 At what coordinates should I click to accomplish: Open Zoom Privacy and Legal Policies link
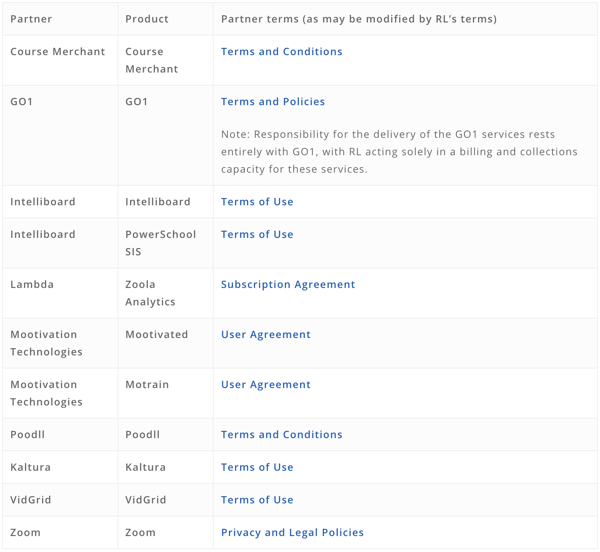pyautogui.click(x=292, y=533)
